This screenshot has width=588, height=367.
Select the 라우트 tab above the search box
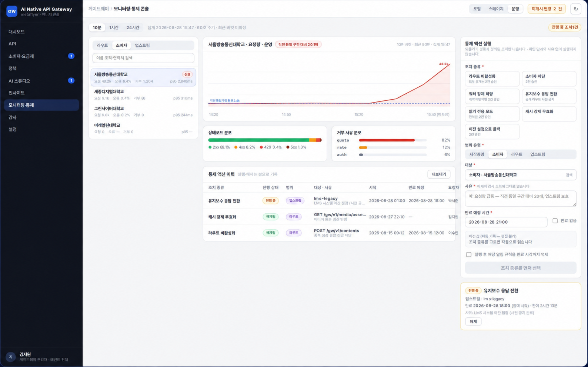pyautogui.click(x=102, y=45)
